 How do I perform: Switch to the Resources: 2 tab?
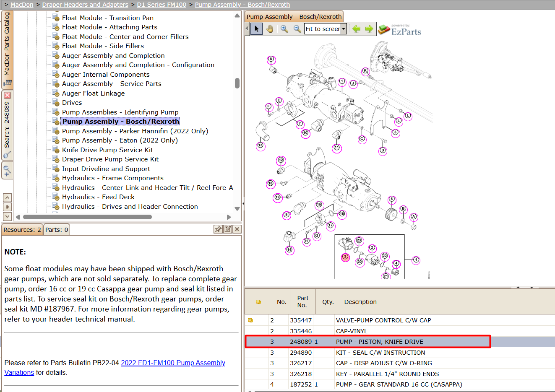(22, 230)
